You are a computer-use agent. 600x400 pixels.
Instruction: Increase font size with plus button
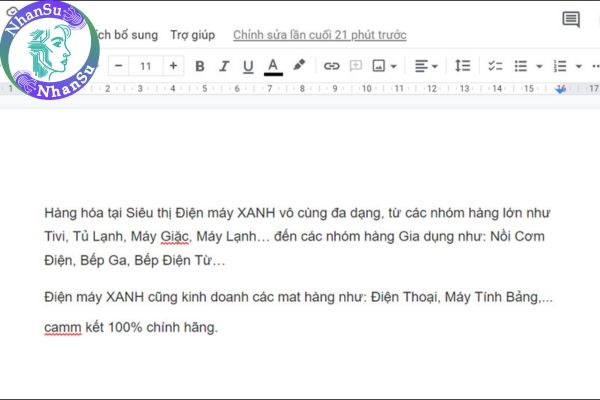click(173, 66)
